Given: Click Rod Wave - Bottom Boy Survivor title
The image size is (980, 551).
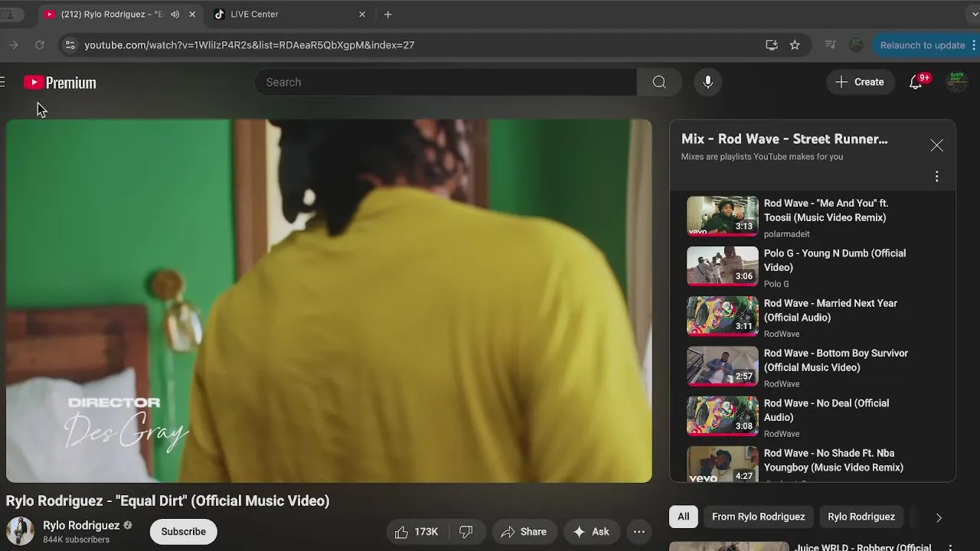Looking at the screenshot, I should [x=836, y=360].
